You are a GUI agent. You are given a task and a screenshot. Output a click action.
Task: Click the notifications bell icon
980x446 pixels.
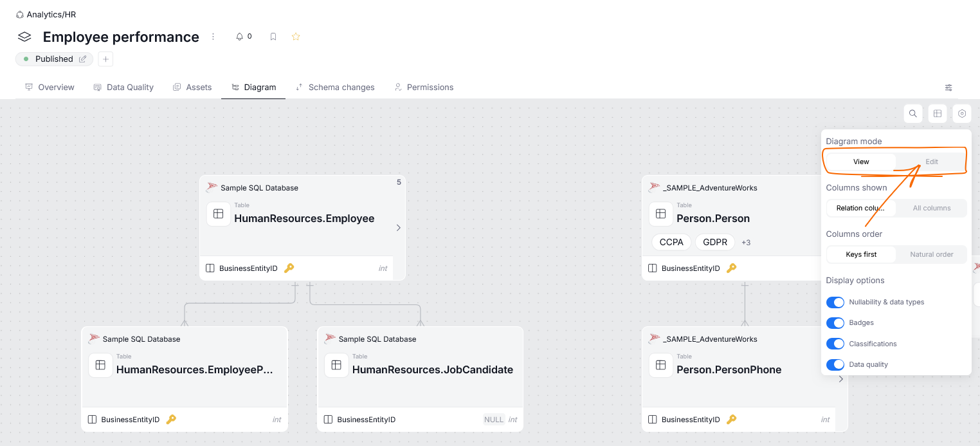pyautogui.click(x=240, y=37)
